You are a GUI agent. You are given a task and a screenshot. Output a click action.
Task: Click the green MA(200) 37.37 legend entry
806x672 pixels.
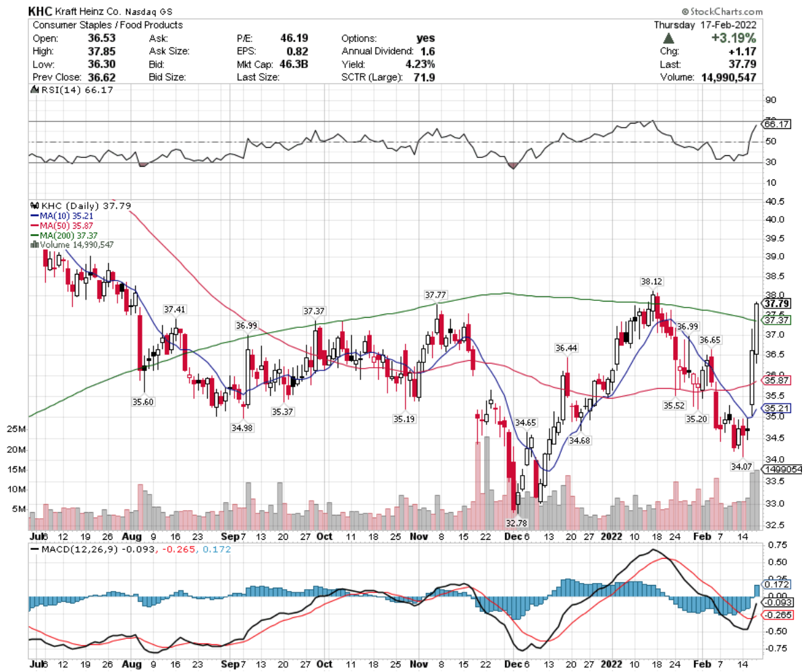(x=63, y=235)
